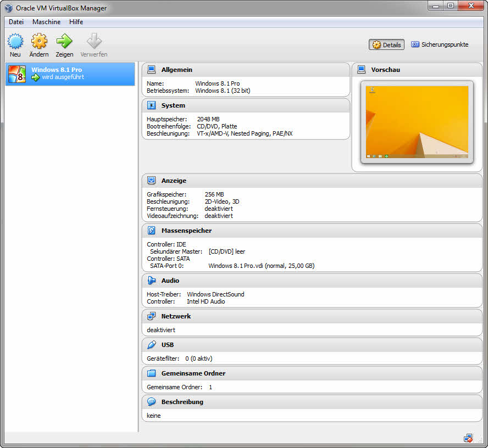This screenshot has height=448, width=488.
Task: Click the Host-Treiber value Windows DirectSound
Action: [215, 294]
